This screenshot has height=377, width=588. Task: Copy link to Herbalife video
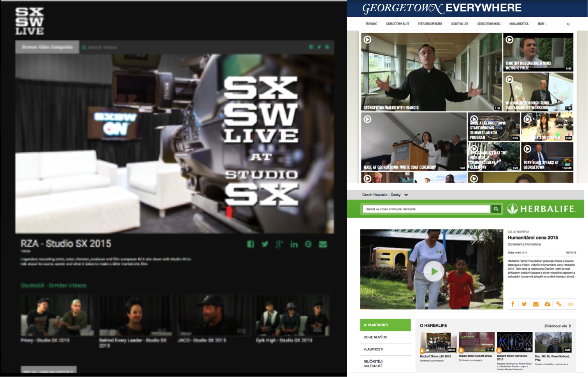(x=559, y=304)
